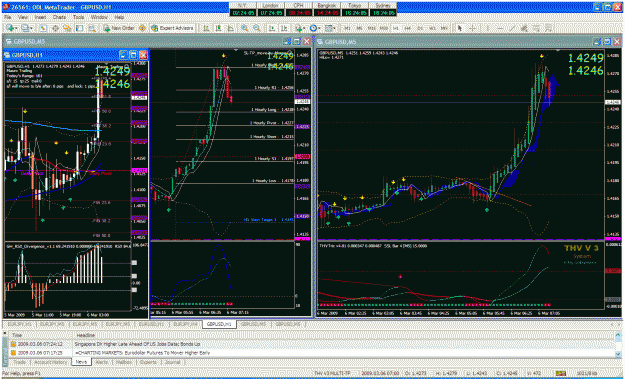
Task: Set timeframe to M15
Action: (372, 28)
